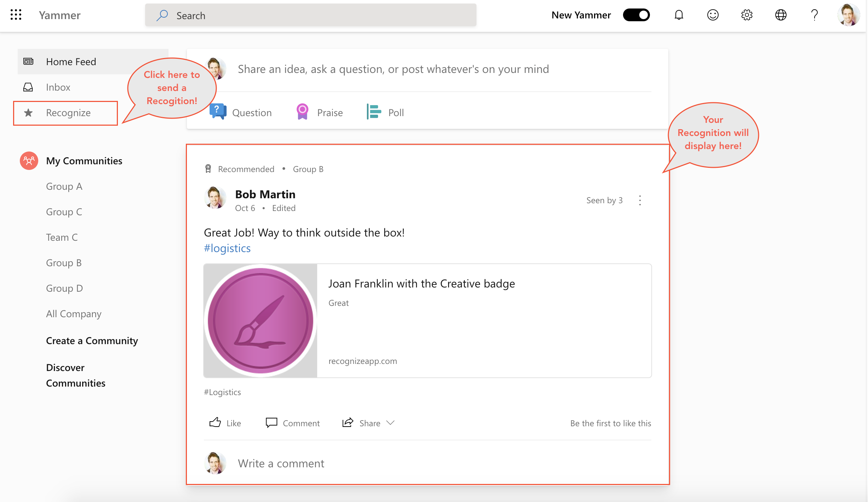This screenshot has width=868, height=502.
Task: Click Group B link in post header
Action: (x=308, y=169)
